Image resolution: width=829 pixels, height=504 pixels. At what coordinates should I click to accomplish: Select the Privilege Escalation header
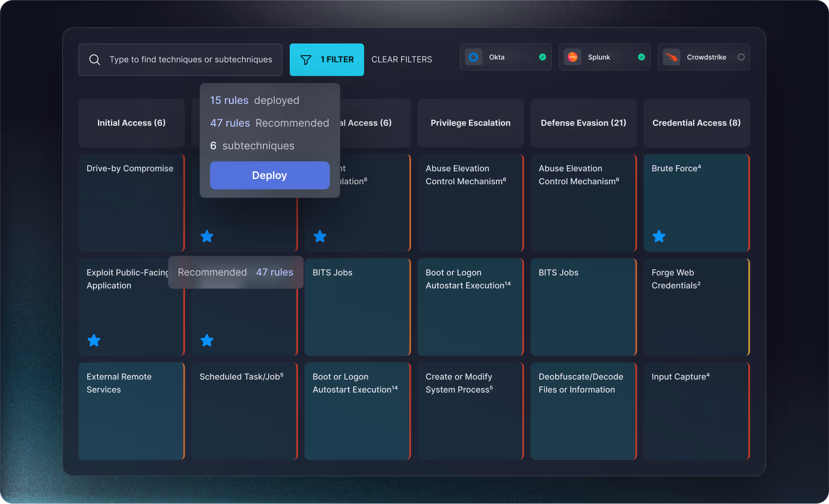tap(470, 123)
